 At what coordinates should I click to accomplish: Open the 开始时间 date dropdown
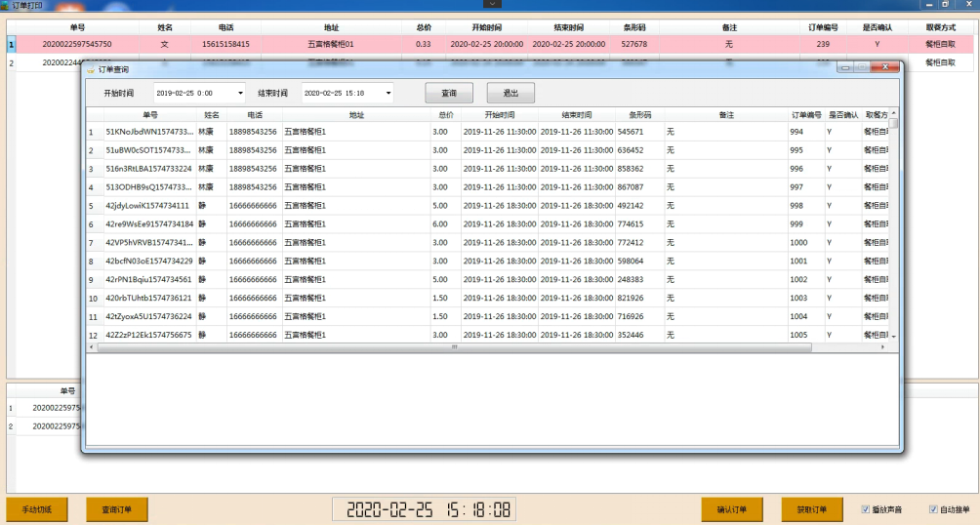pyautogui.click(x=240, y=94)
